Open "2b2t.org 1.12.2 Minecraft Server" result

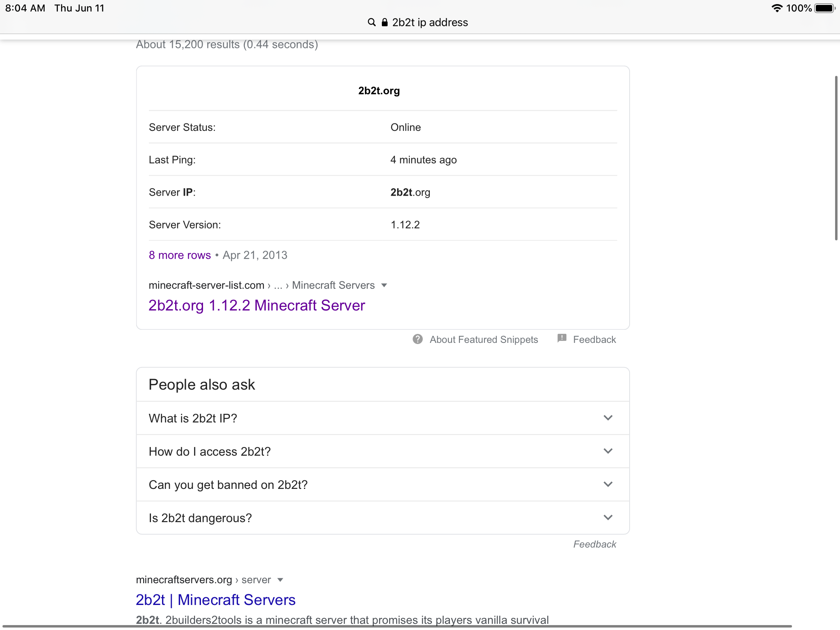(x=257, y=306)
